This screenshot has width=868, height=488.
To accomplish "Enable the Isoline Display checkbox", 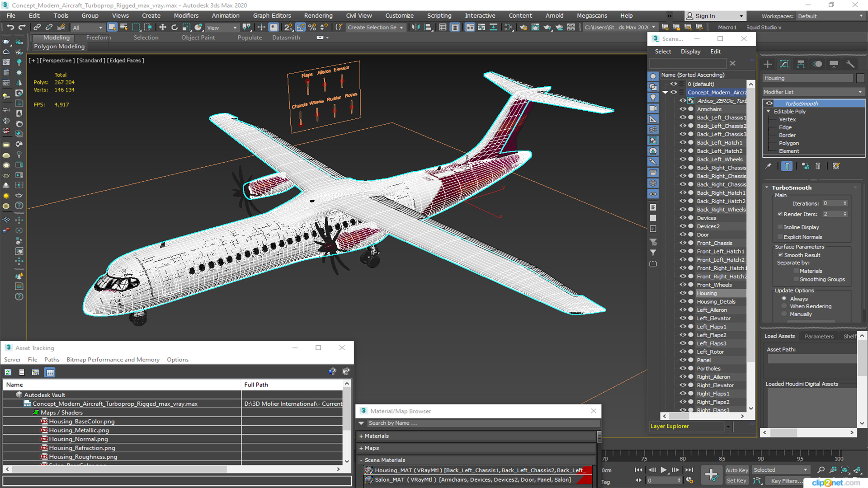I will tap(780, 227).
